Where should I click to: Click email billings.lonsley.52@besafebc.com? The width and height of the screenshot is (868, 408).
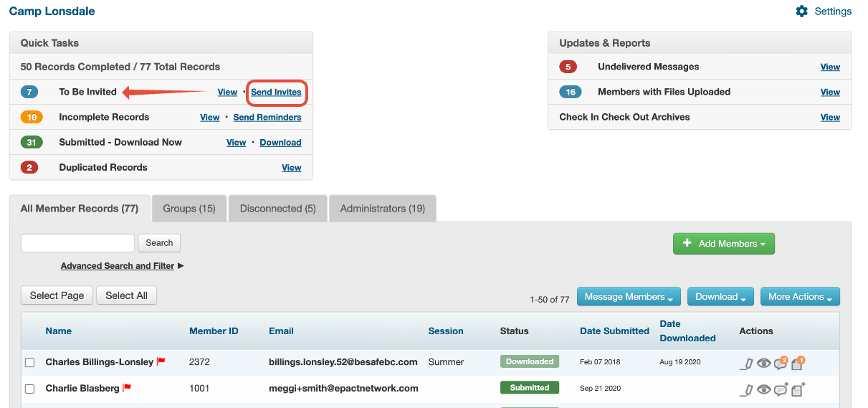pyautogui.click(x=343, y=362)
